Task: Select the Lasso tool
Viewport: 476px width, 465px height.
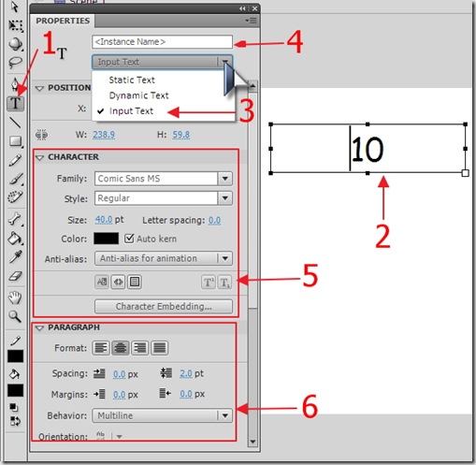Action: 15,63
